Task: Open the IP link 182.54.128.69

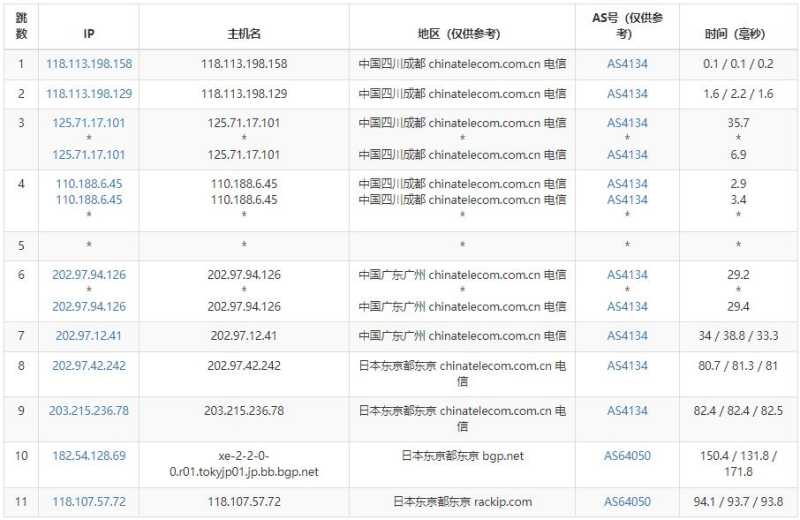Action: pyautogui.click(x=89, y=456)
